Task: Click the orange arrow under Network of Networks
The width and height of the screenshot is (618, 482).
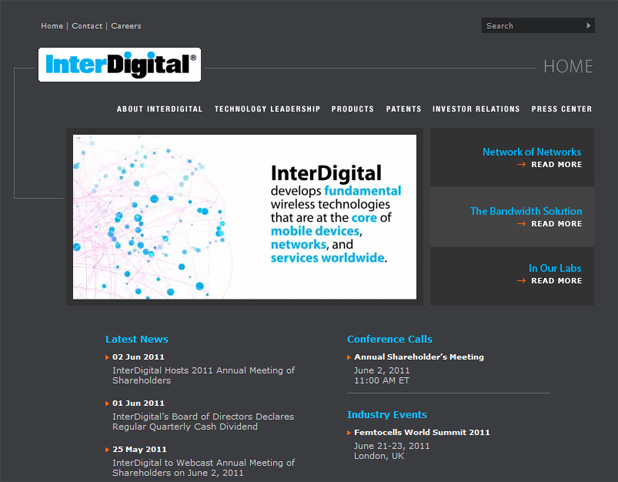Action: (x=521, y=165)
